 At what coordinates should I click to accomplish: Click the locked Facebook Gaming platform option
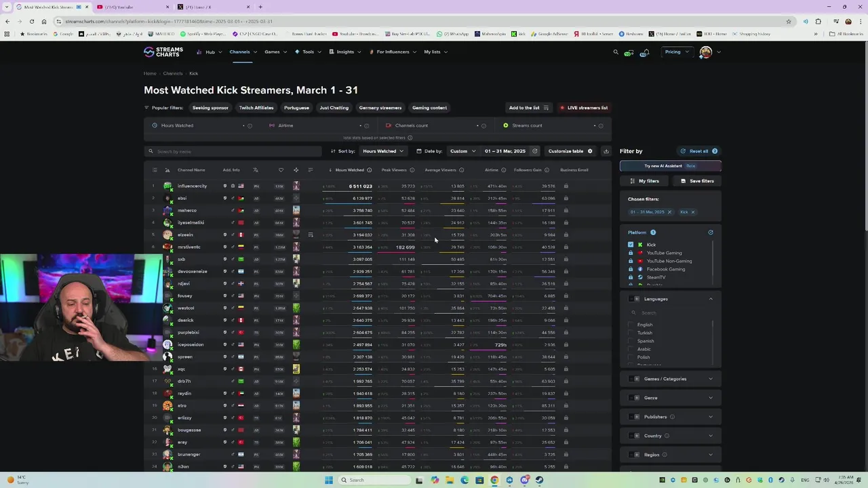pyautogui.click(x=665, y=269)
